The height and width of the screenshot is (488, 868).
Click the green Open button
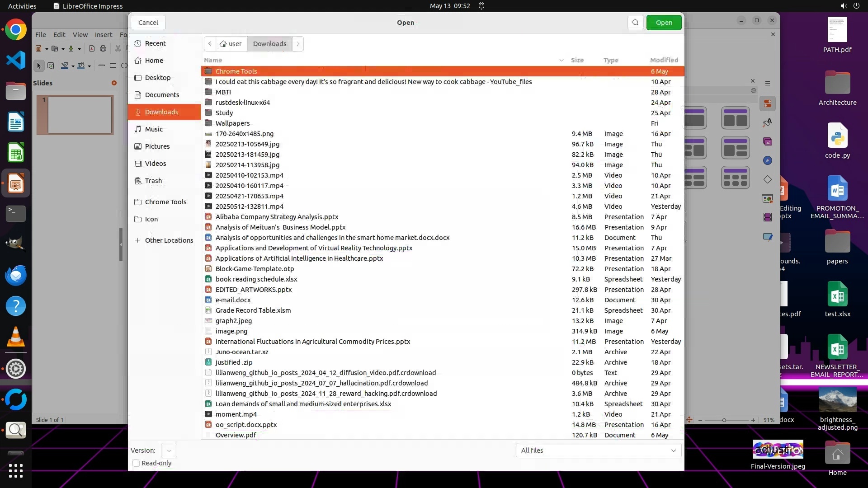click(x=664, y=23)
